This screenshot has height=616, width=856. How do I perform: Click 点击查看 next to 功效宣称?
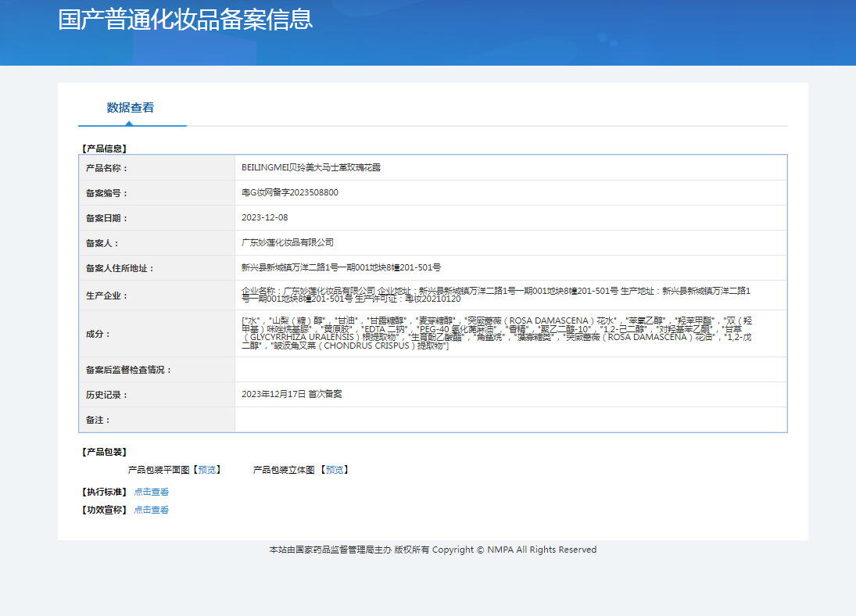point(151,510)
